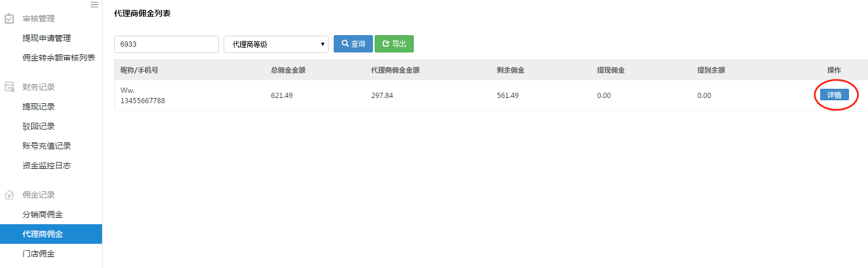
Task: Click the 财务记录 section header
Action: (x=39, y=87)
